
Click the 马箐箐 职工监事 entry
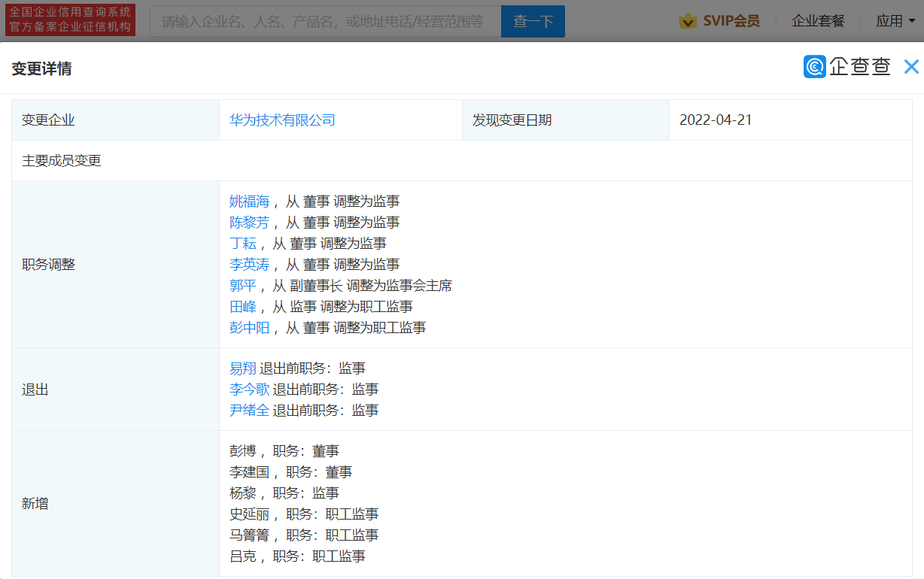pyautogui.click(x=304, y=535)
